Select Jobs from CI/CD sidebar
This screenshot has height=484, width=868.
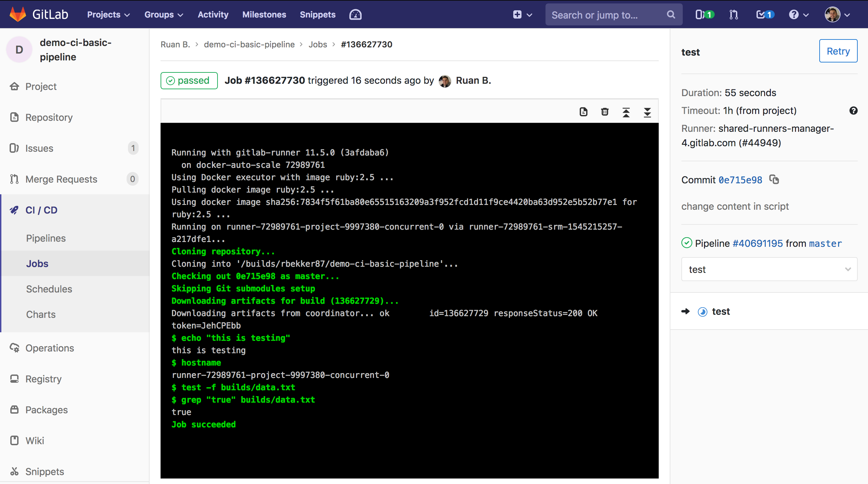[x=37, y=264]
